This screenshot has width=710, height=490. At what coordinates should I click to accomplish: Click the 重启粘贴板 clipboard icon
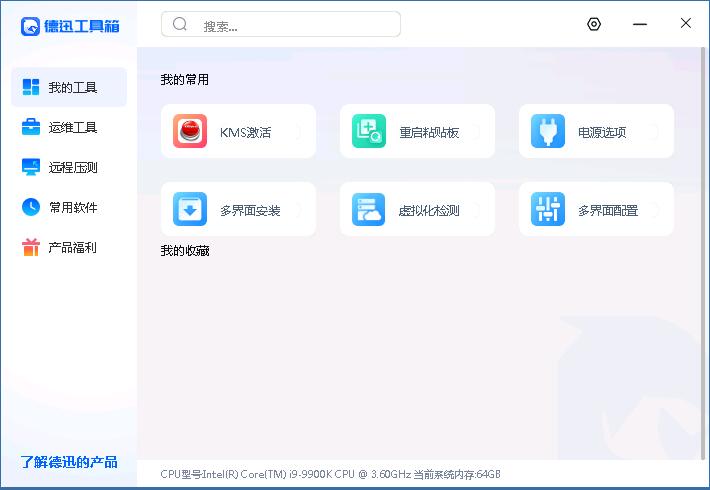(369, 131)
